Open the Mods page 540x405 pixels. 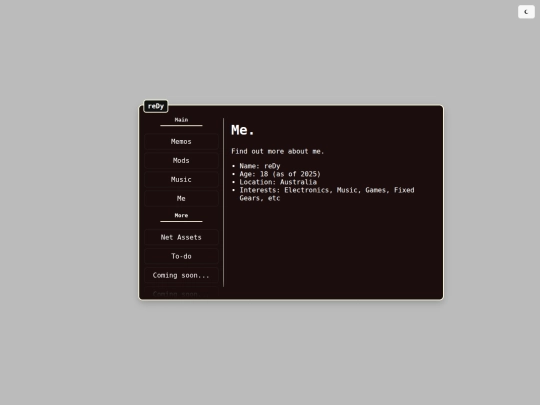(181, 160)
